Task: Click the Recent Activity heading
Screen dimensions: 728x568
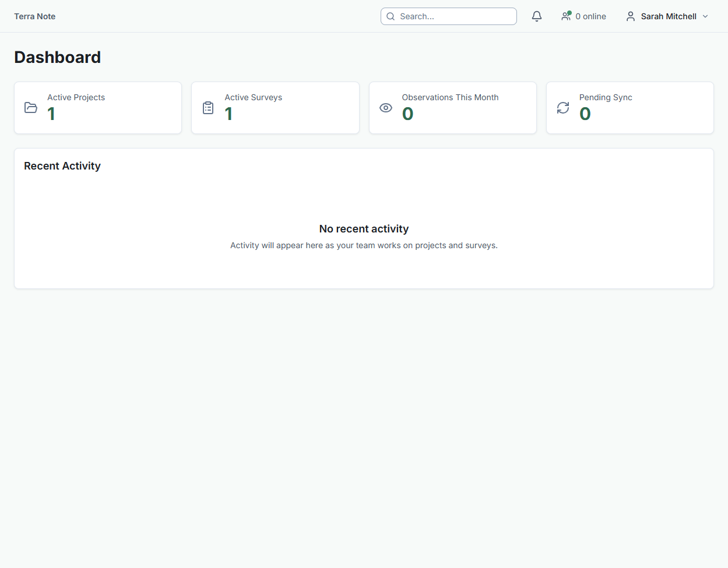Action: point(62,166)
